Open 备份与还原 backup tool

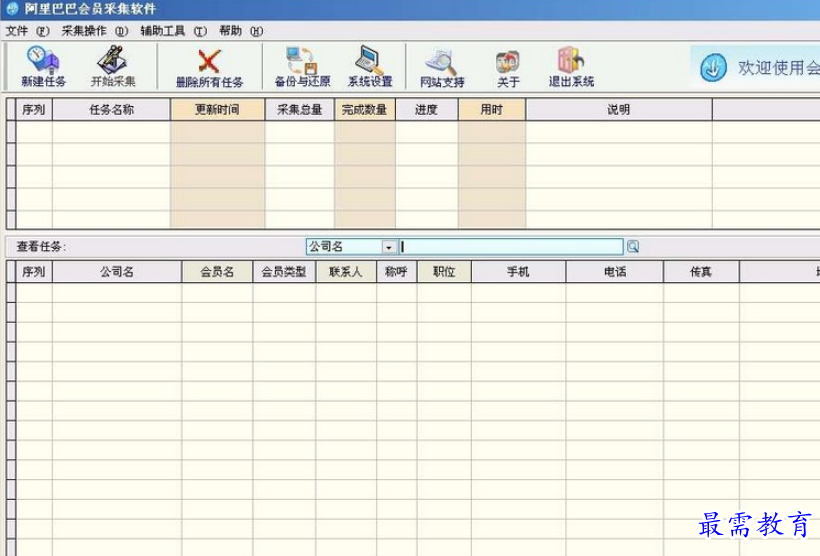click(302, 66)
